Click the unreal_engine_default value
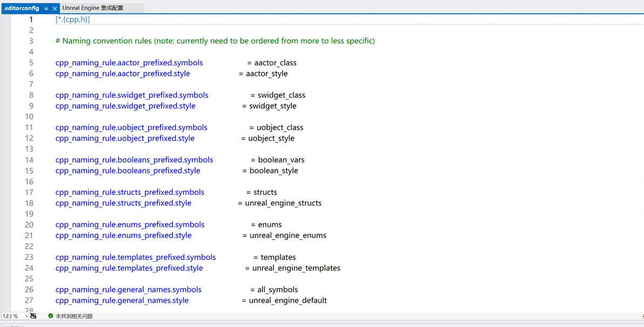The height and width of the screenshot is (327, 644). pyautogui.click(x=288, y=300)
